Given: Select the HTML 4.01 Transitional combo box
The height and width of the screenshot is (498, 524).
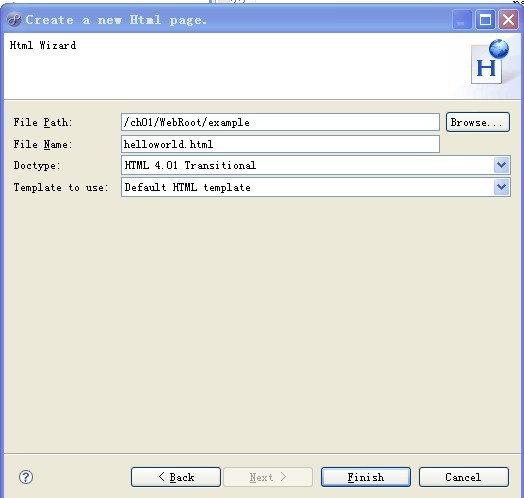Looking at the screenshot, I should coord(315,165).
